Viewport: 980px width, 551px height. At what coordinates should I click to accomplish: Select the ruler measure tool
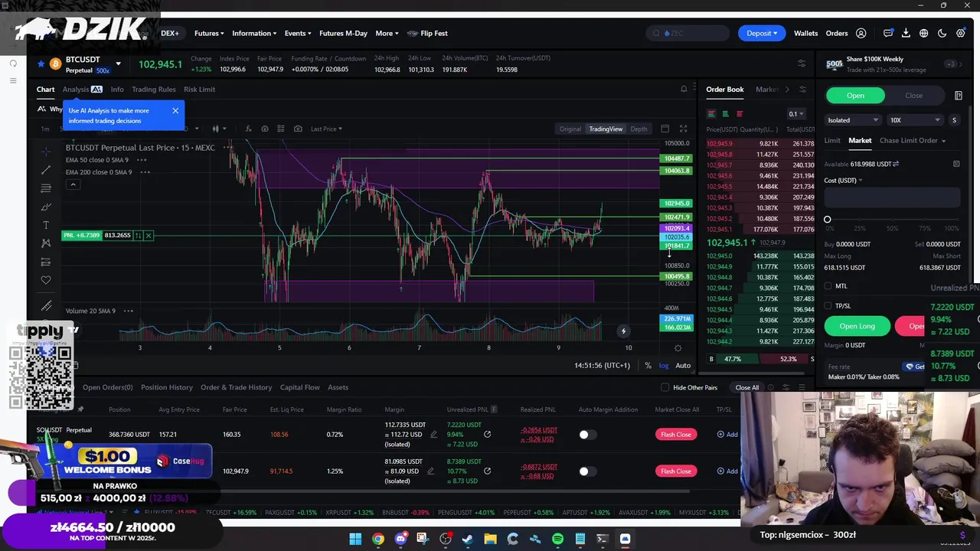coord(46,305)
